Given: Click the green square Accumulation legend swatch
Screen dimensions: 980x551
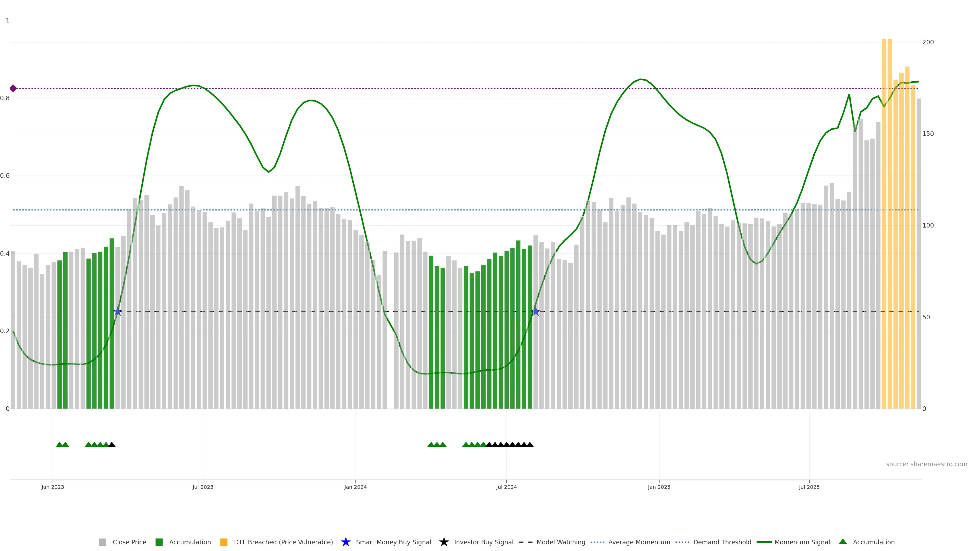Looking at the screenshot, I should pyautogui.click(x=159, y=542).
